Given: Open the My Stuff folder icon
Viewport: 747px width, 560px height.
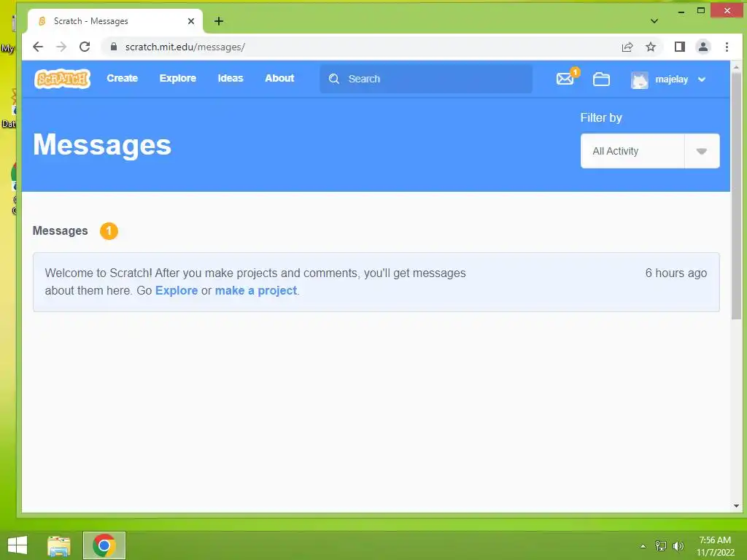Looking at the screenshot, I should 601,79.
